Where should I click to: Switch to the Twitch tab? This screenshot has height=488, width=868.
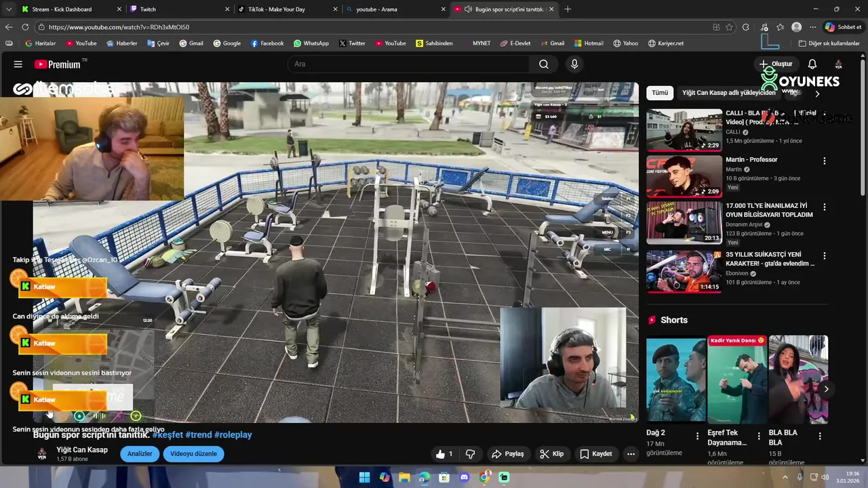[x=180, y=9]
